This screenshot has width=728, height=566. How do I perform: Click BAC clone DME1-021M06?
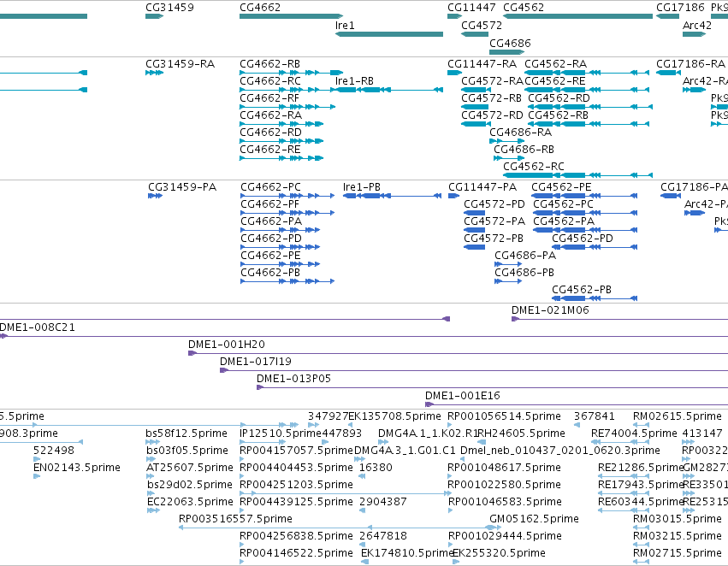[550, 310]
